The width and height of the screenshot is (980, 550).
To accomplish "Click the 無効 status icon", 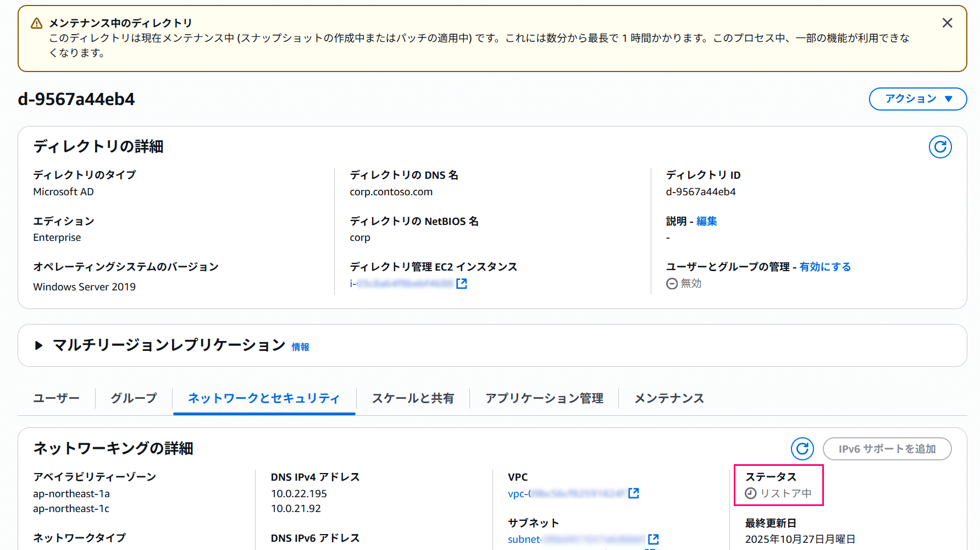I will pyautogui.click(x=671, y=283).
